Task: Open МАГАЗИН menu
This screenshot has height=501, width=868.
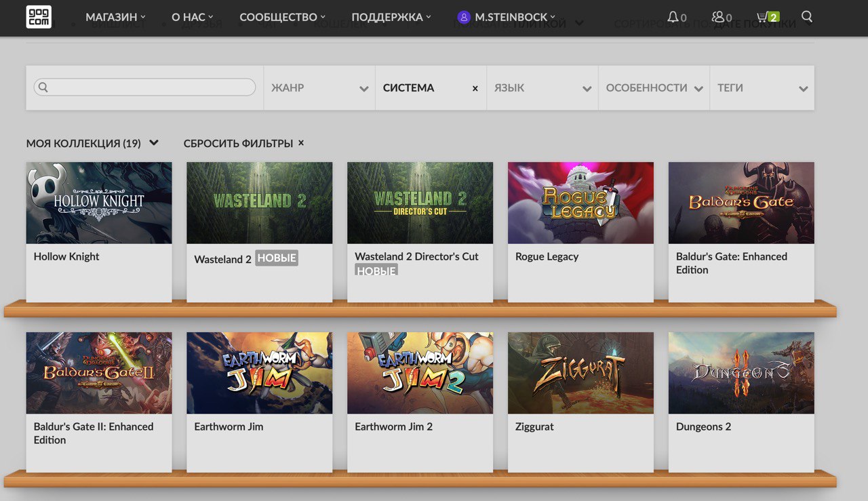Action: click(x=115, y=17)
